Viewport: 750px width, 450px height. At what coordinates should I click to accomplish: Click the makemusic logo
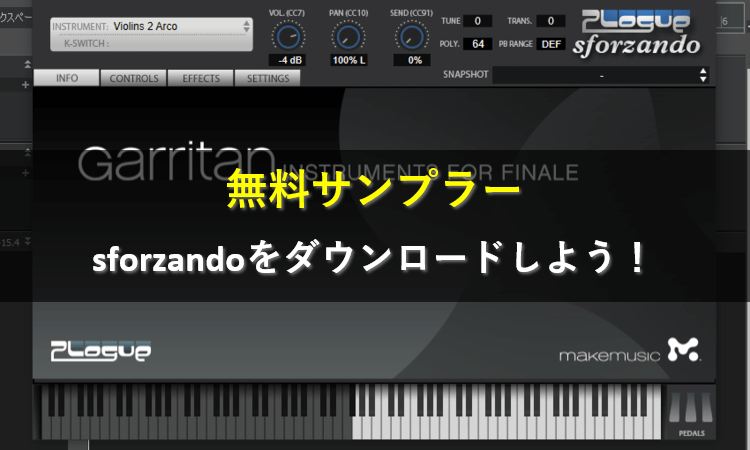629,351
